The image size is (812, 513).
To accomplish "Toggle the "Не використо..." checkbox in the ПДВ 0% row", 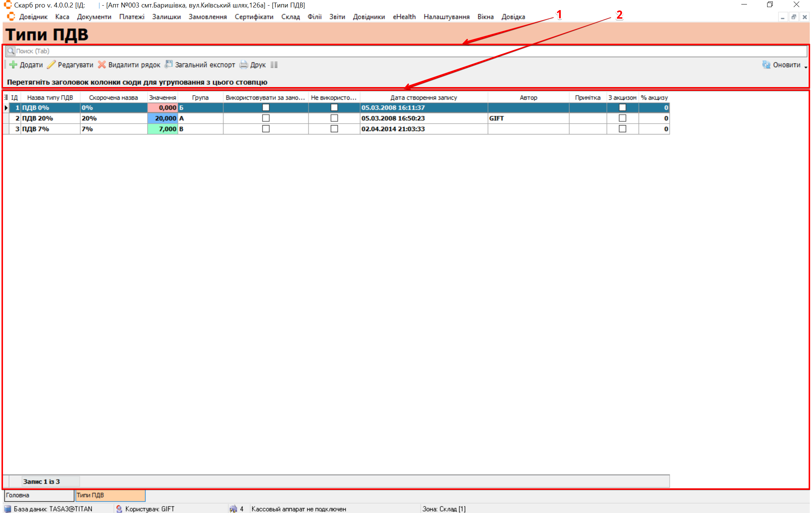I will point(334,108).
